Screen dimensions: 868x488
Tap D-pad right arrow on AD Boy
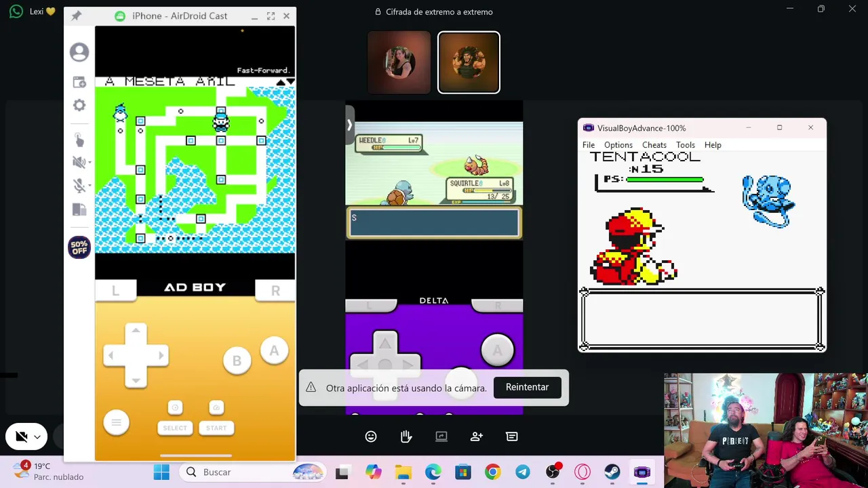pyautogui.click(x=160, y=355)
